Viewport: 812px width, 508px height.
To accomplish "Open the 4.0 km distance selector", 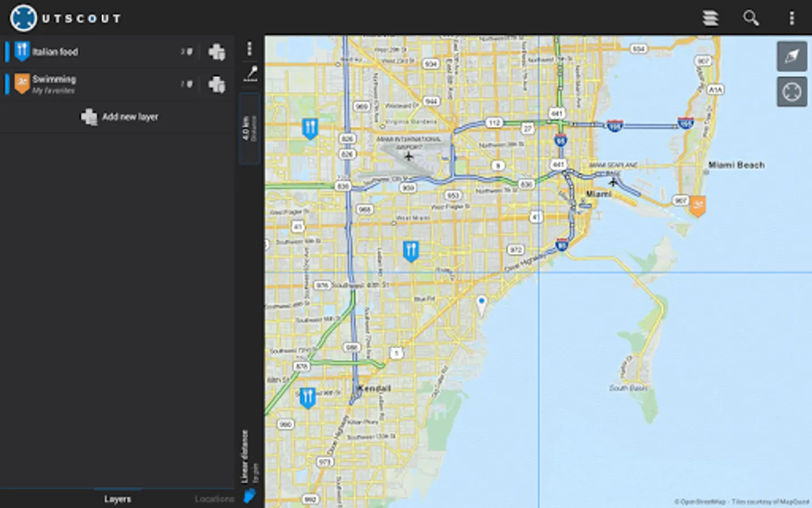I will point(249,129).
